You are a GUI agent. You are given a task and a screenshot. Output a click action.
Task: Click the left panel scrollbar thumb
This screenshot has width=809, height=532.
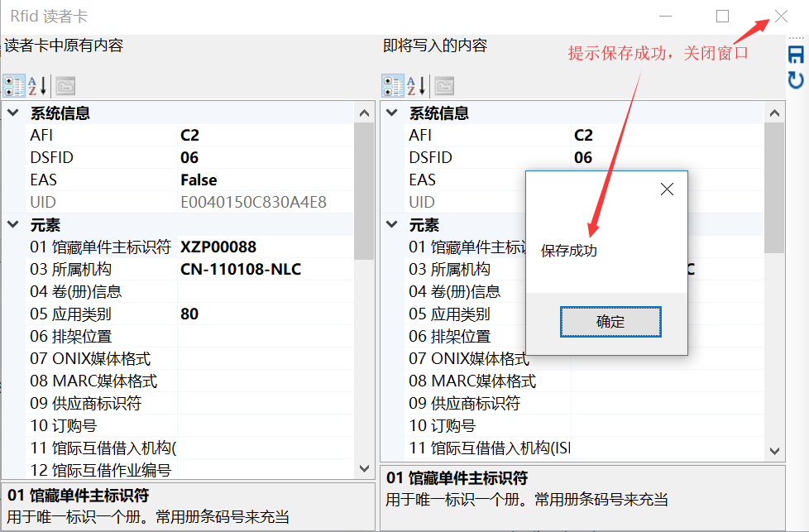[x=364, y=191]
